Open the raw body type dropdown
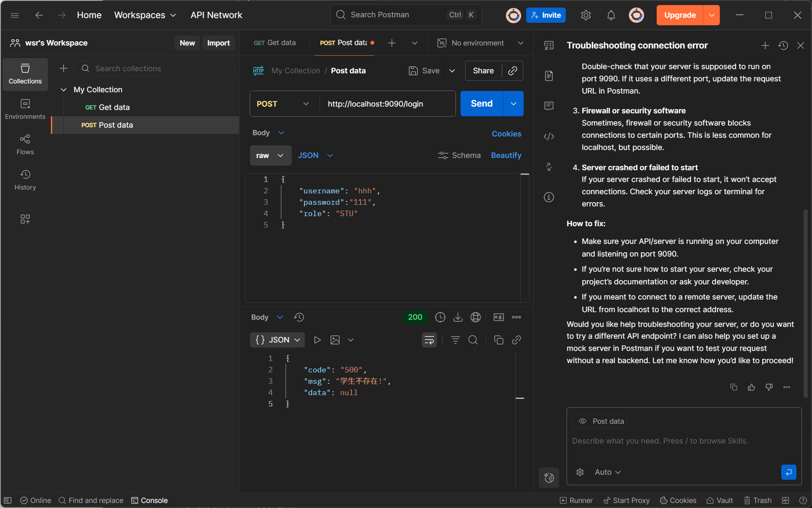Screen dimensions: 812x508 pos(271,155)
